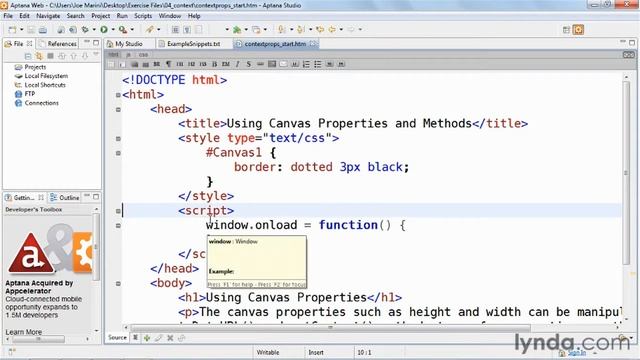The image size is (640, 360).
Task: Collapse the head tag fold marker
Action: 118,109
